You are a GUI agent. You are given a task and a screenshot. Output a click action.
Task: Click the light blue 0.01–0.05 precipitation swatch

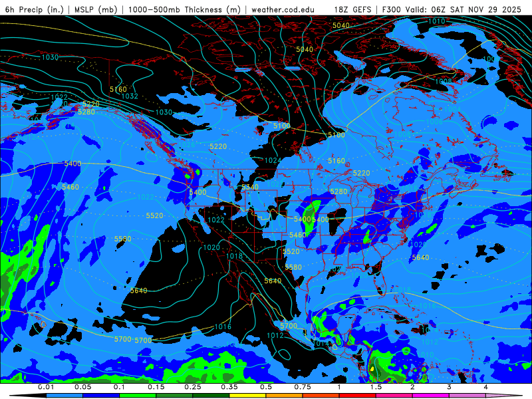coord(65,396)
